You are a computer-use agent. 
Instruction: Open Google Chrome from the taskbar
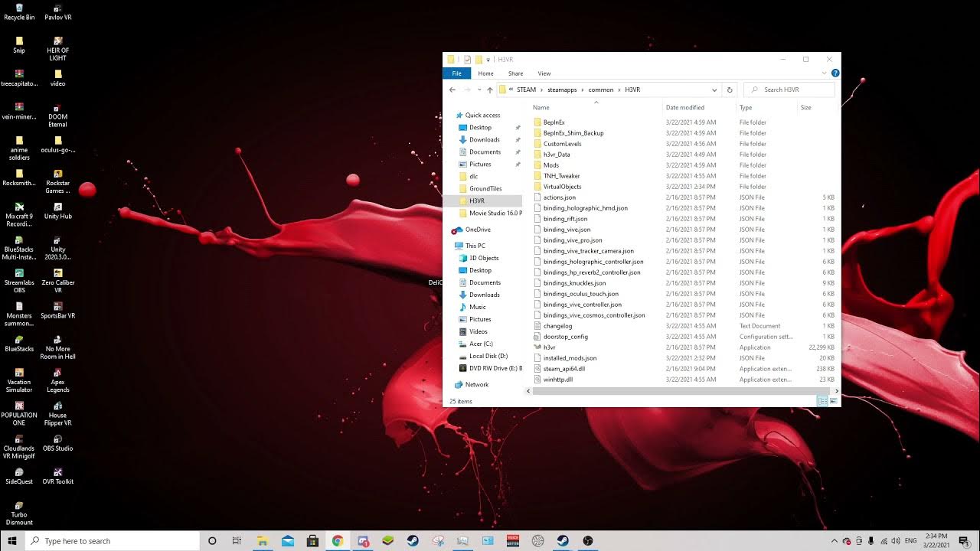pos(338,540)
